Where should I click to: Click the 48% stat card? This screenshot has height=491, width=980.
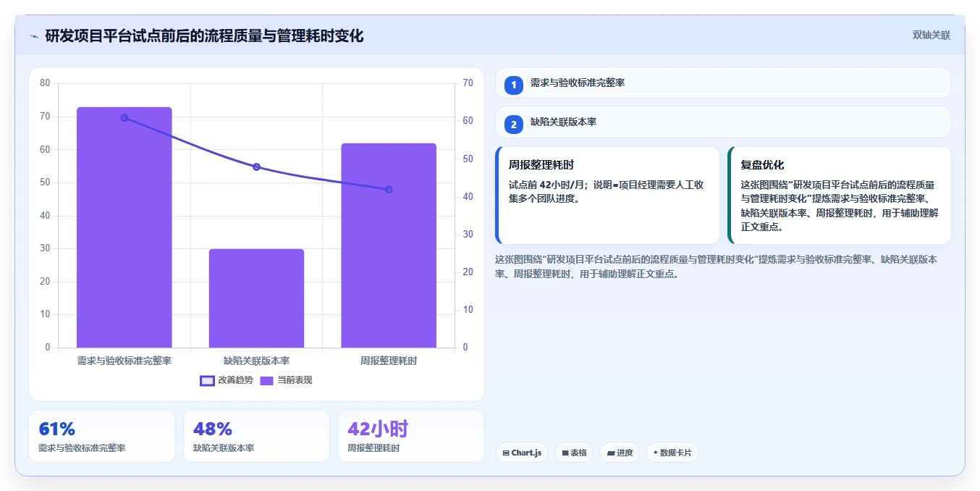click(256, 436)
